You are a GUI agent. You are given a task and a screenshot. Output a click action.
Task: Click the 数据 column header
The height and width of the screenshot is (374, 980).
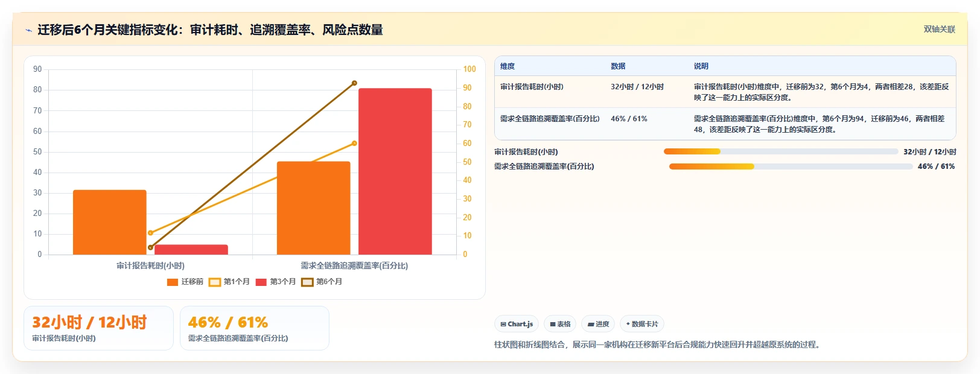click(x=618, y=66)
